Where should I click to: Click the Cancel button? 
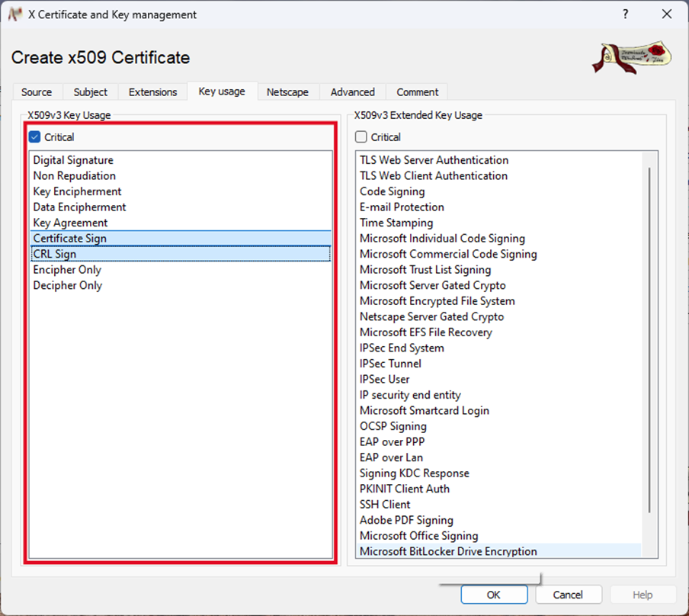coord(568,595)
